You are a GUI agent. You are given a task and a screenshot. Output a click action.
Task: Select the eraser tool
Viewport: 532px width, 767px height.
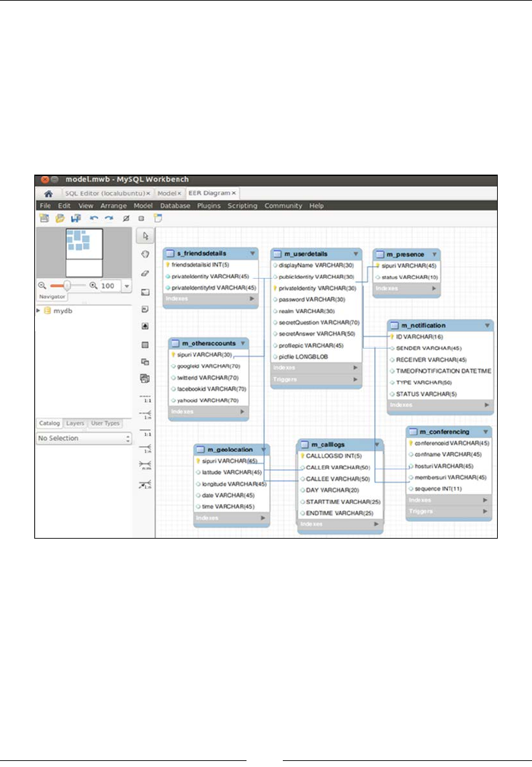point(145,273)
